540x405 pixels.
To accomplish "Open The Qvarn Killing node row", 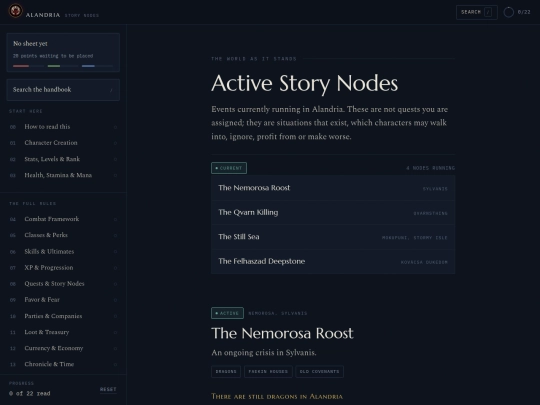I will 333,212.
